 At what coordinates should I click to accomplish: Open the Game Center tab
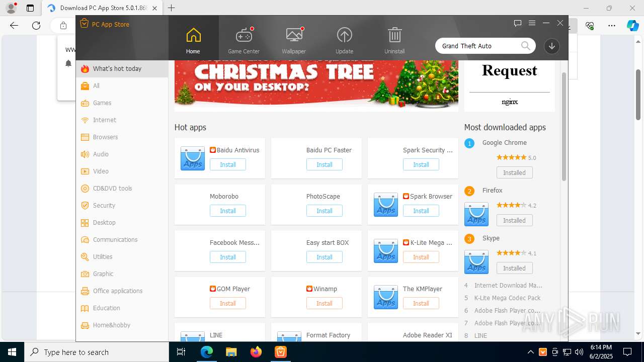click(244, 40)
